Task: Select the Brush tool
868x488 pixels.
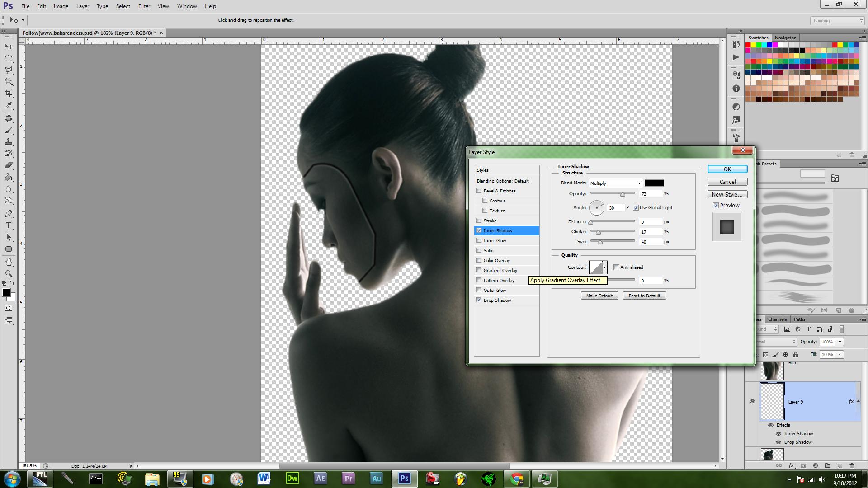Action: (9, 130)
